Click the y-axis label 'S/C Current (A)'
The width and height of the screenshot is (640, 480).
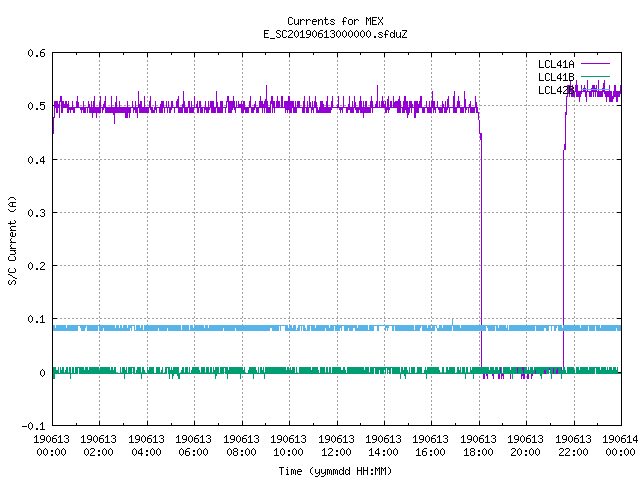pyautogui.click(x=13, y=241)
